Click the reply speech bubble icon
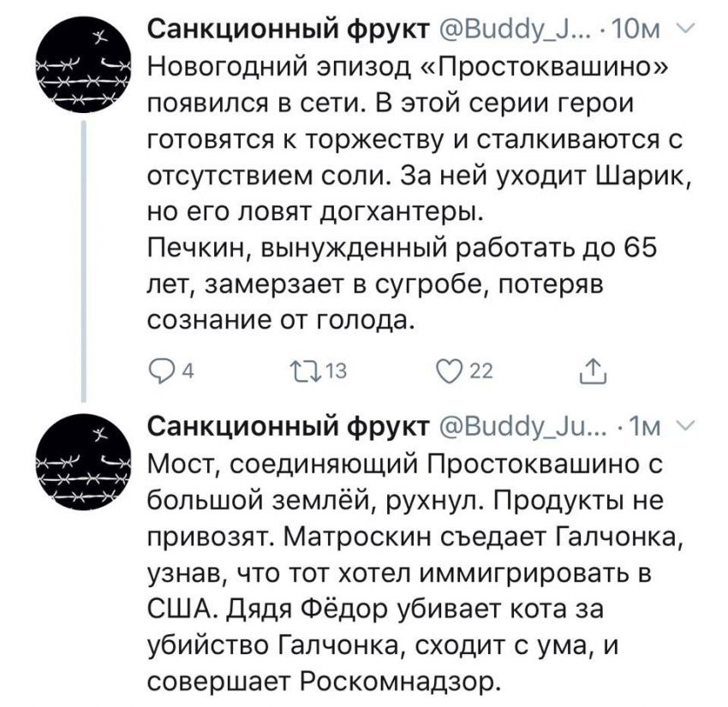Image resolution: width=728 pixels, height=707 pixels. (161, 371)
